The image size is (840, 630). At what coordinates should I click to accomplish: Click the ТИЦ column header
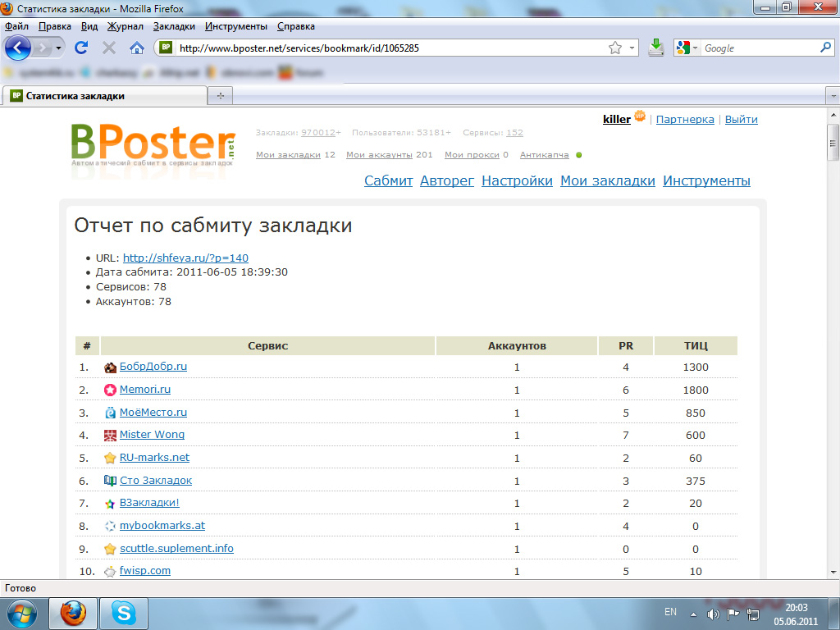tap(696, 345)
